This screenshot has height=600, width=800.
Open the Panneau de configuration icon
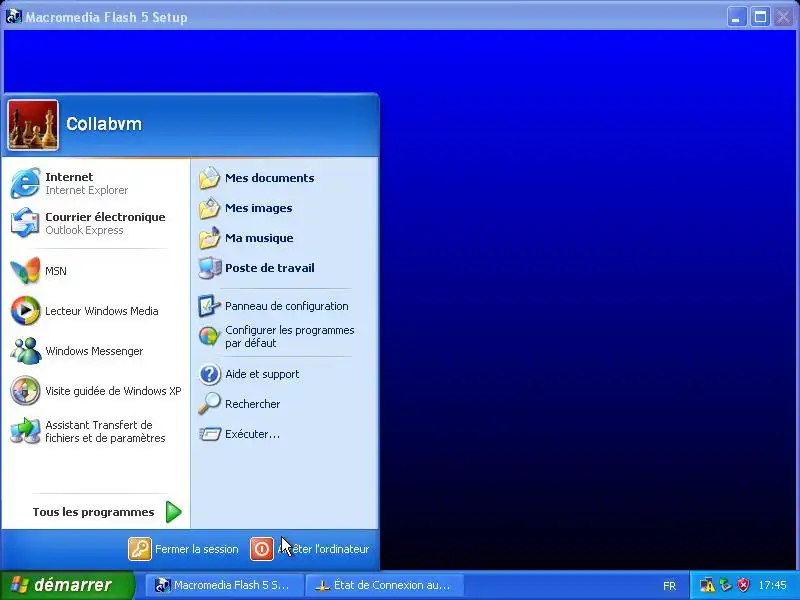209,306
